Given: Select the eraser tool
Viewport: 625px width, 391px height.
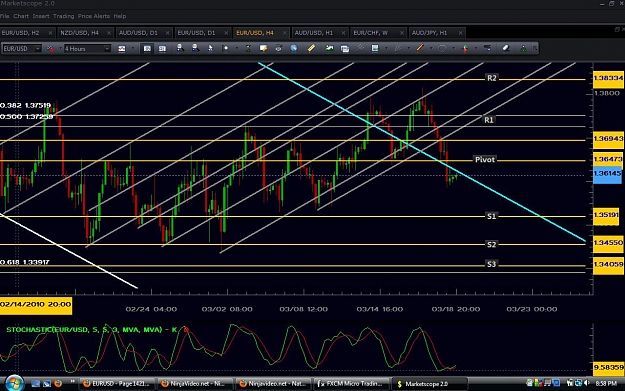Looking at the screenshot, I should [x=506, y=48].
